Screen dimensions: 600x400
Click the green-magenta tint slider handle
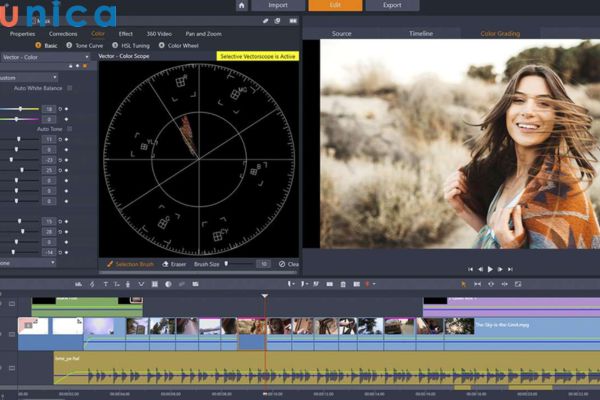(16, 119)
